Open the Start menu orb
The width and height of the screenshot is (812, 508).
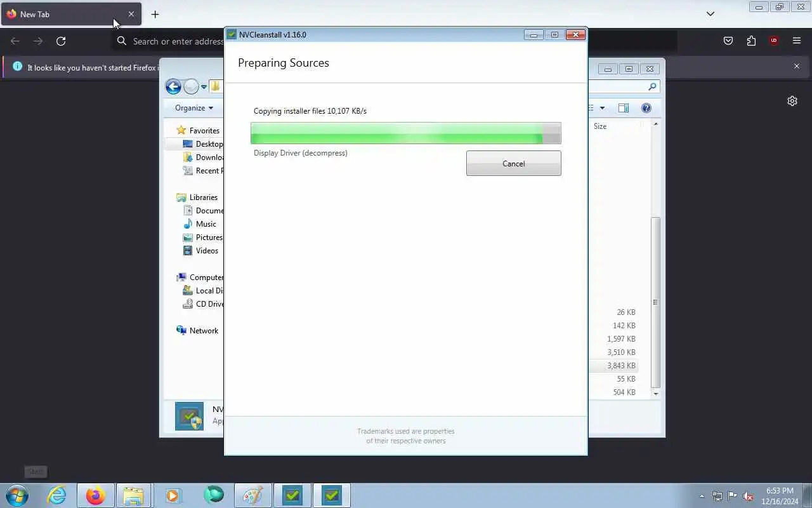point(16,495)
